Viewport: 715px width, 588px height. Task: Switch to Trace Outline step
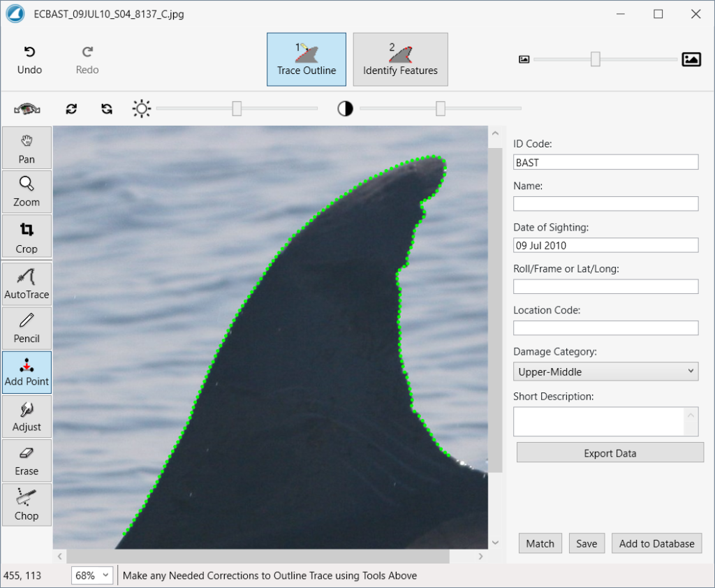tap(306, 59)
